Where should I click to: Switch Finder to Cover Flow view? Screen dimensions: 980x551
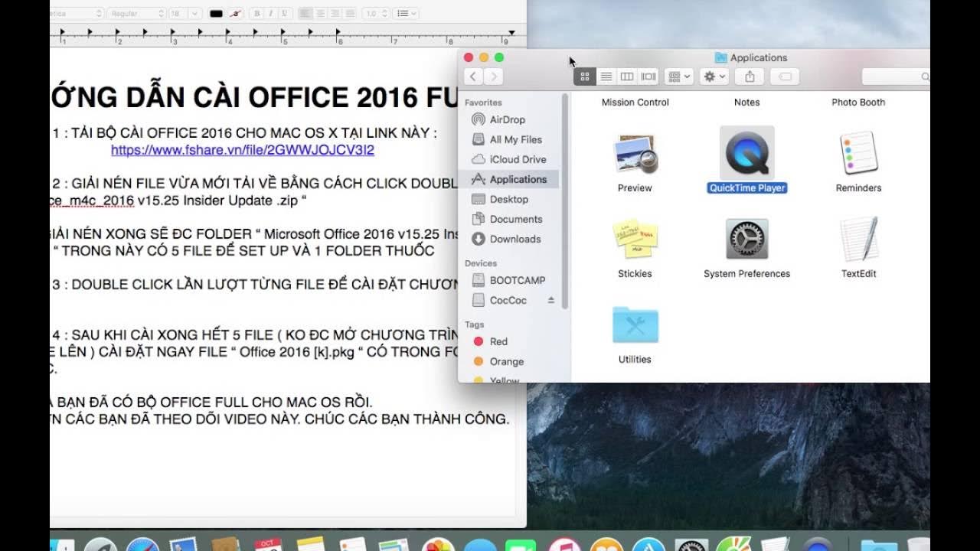click(x=648, y=77)
